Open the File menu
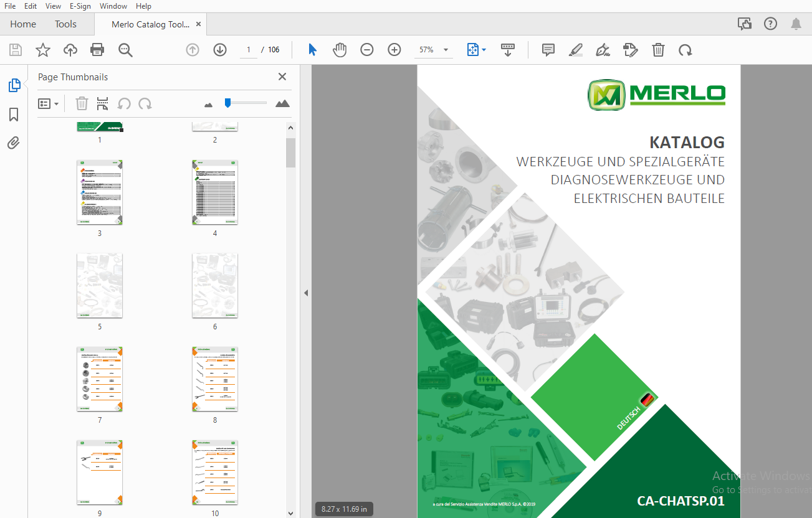 click(10, 6)
